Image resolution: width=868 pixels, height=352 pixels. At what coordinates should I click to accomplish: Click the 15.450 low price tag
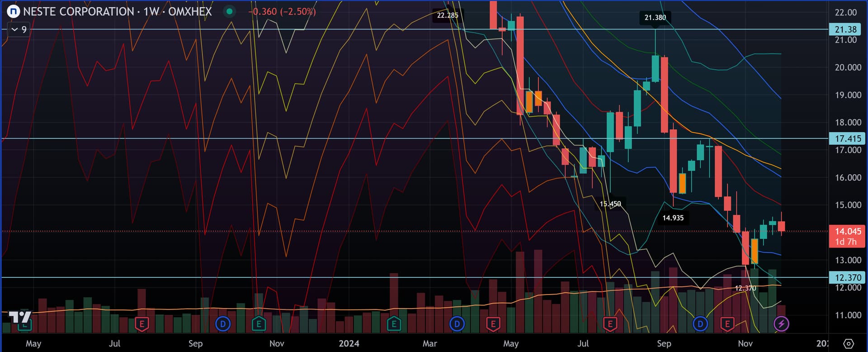[610, 204]
